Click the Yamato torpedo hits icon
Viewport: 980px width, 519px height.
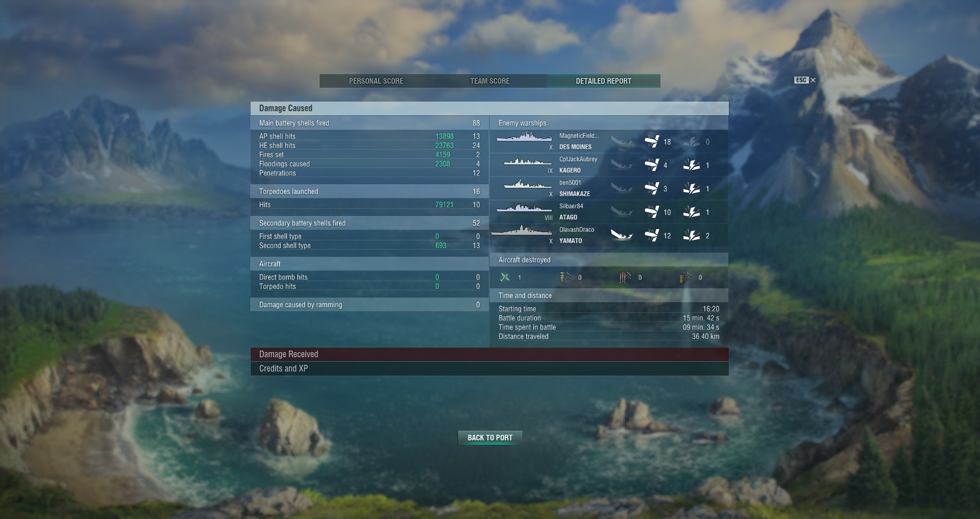click(692, 235)
